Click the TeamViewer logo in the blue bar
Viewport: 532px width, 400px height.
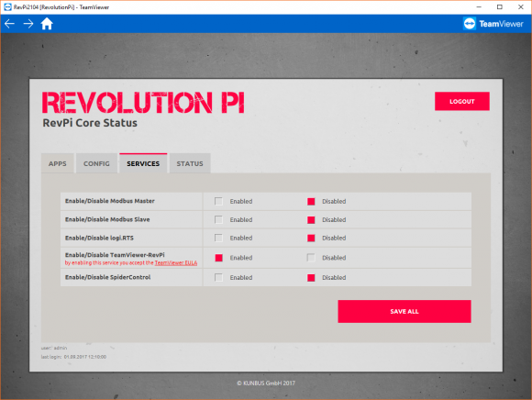click(493, 24)
